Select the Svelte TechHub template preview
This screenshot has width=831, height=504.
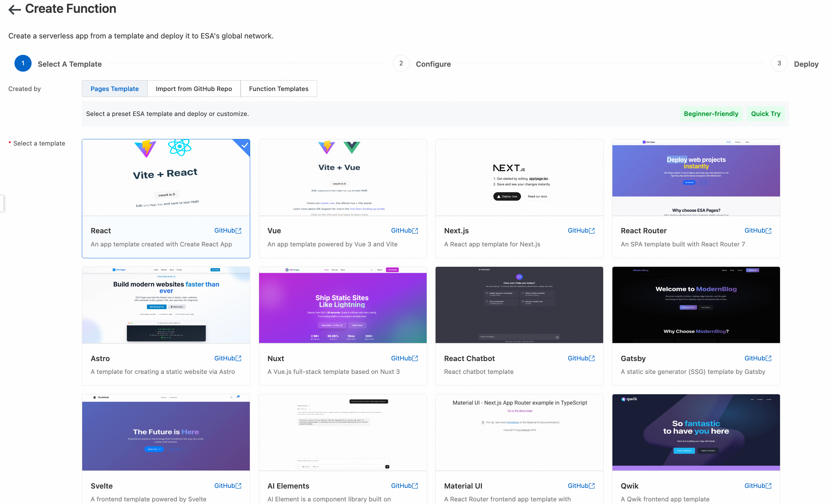pos(166,432)
